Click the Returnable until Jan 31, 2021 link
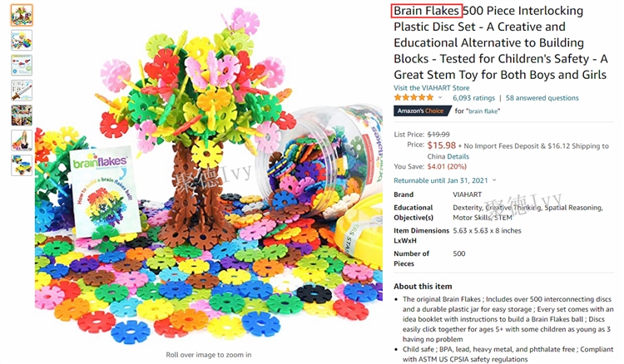The height and width of the screenshot is (364, 624). click(440, 180)
